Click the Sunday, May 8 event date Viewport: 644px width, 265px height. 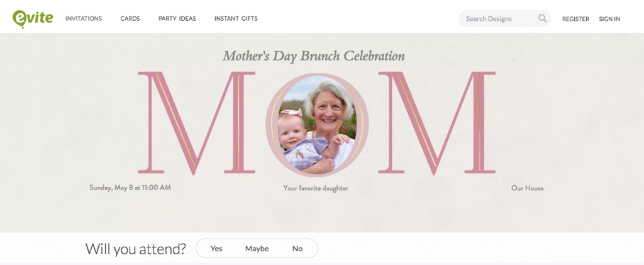[130, 188]
